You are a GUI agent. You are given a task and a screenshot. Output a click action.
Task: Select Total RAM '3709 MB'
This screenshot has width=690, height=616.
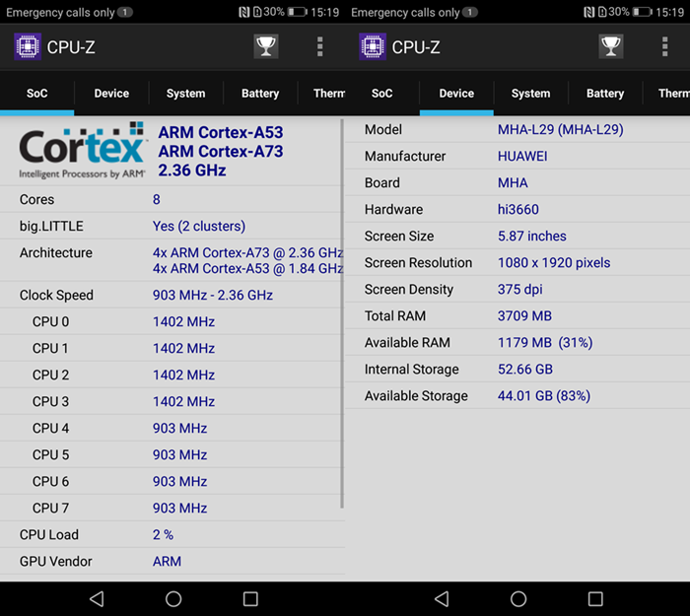click(524, 316)
